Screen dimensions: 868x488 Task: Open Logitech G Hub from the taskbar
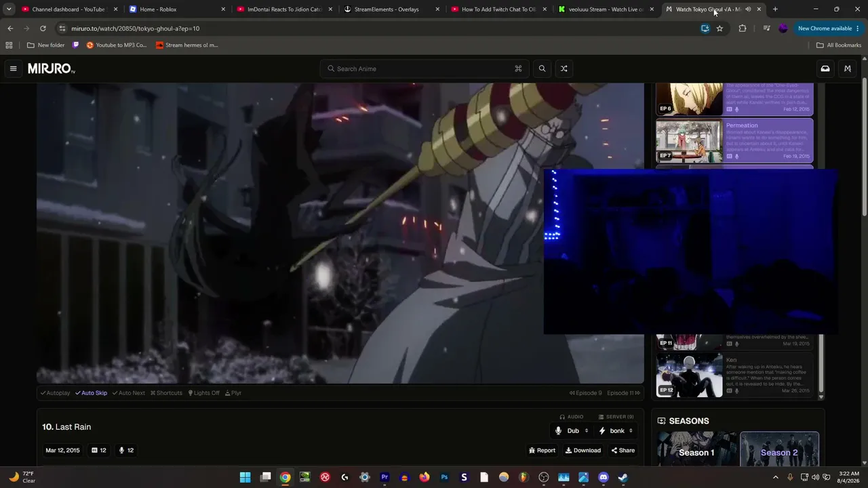click(344, 477)
